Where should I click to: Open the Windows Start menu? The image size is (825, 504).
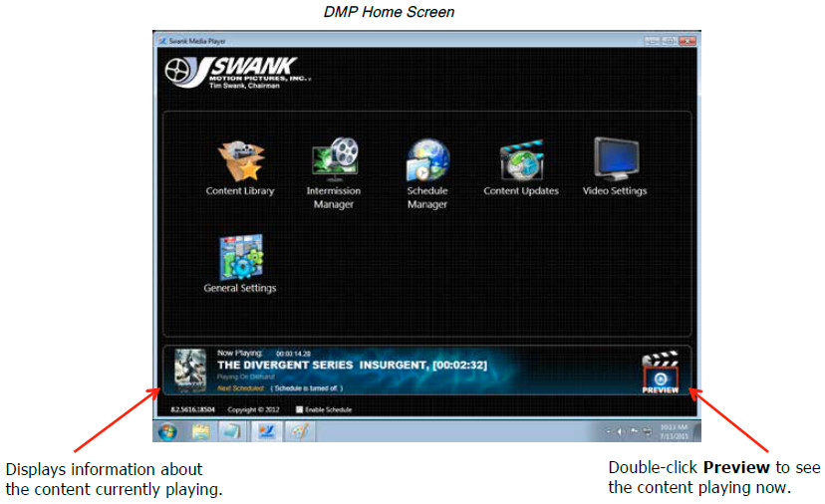point(167,432)
